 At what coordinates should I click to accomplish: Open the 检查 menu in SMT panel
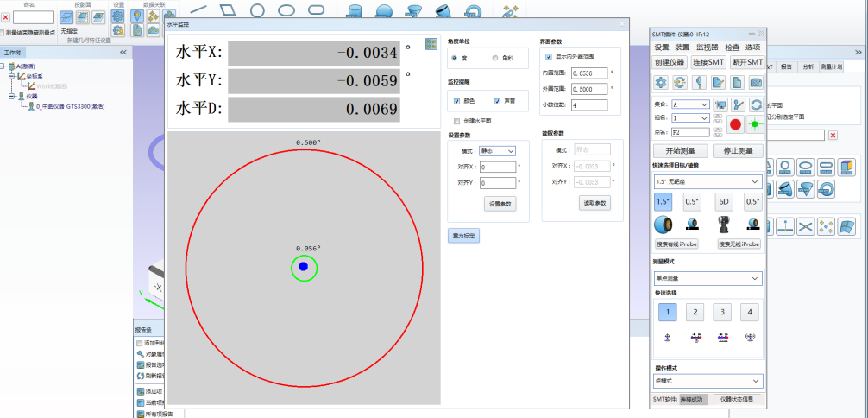point(733,47)
